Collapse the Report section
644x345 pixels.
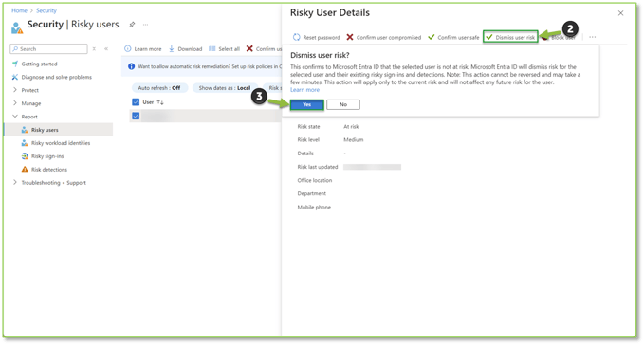[15, 116]
